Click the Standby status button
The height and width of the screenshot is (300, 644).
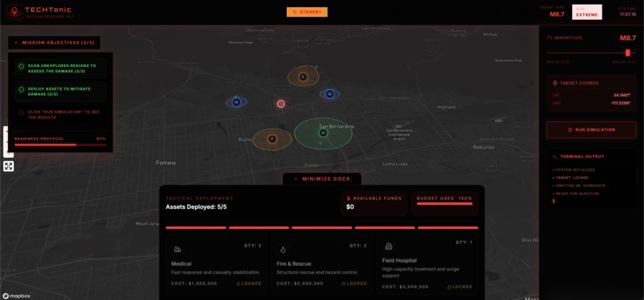307,12
